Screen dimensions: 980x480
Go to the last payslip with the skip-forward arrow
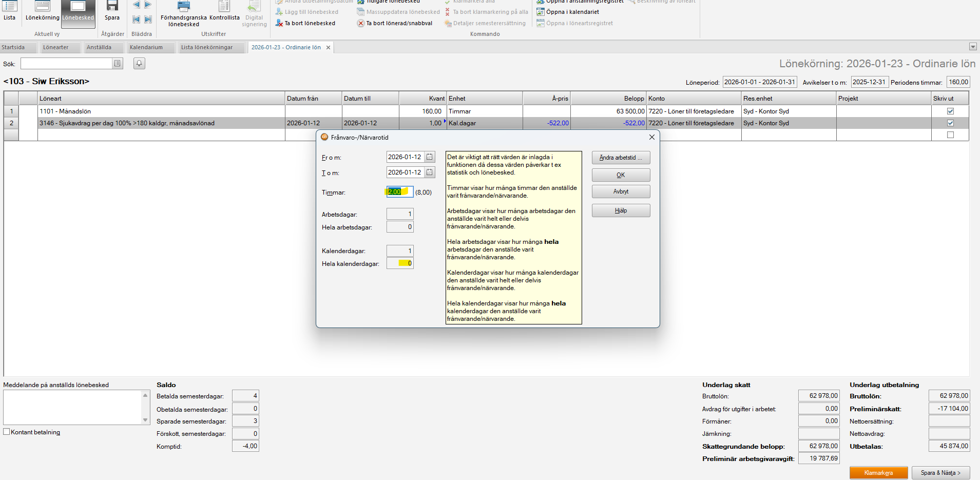coord(148,20)
